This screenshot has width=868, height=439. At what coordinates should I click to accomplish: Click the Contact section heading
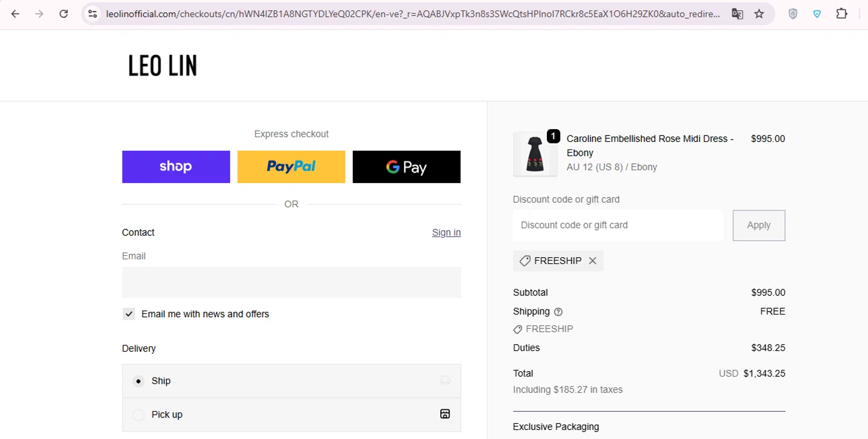coord(138,232)
